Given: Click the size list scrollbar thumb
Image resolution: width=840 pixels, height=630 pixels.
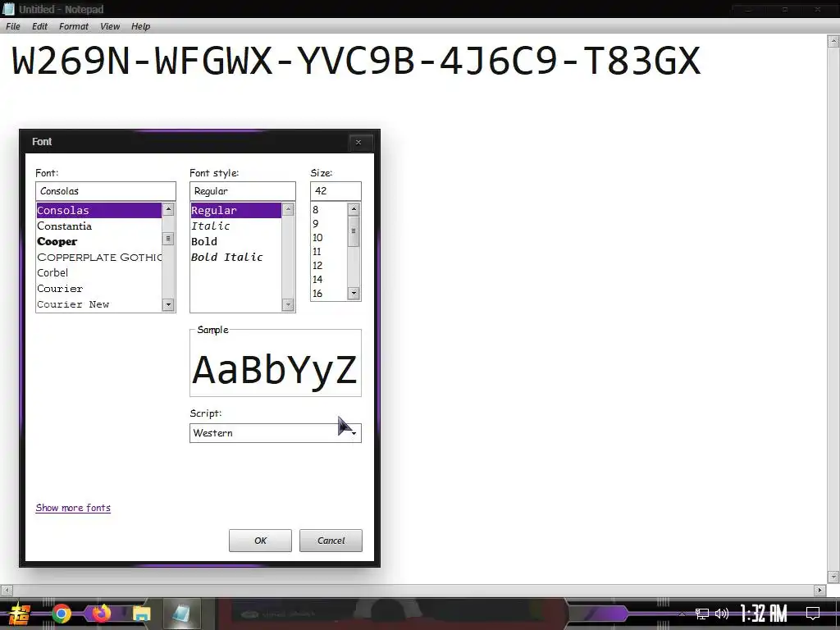Looking at the screenshot, I should (x=354, y=231).
